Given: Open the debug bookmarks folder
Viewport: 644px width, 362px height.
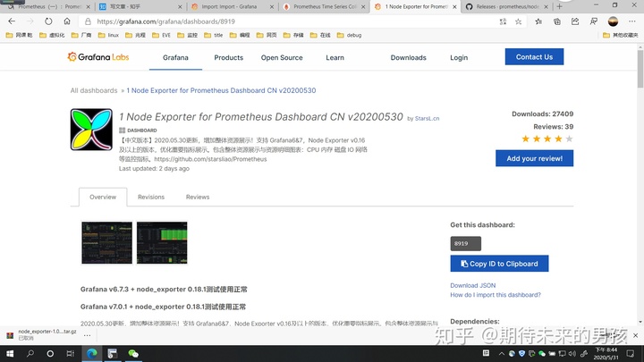Looking at the screenshot, I should click(x=349, y=35).
